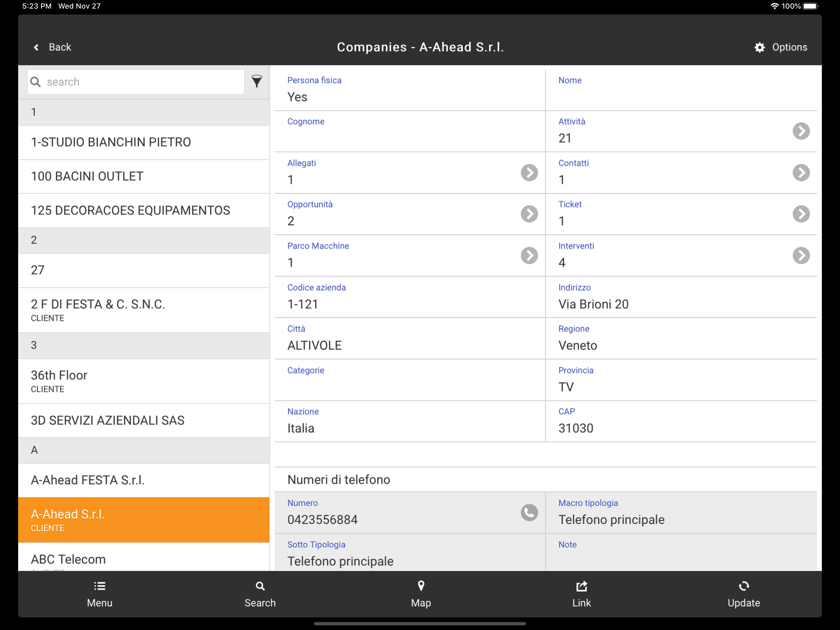Click the 5:23 PM clock
840x630 pixels.
[x=37, y=6]
